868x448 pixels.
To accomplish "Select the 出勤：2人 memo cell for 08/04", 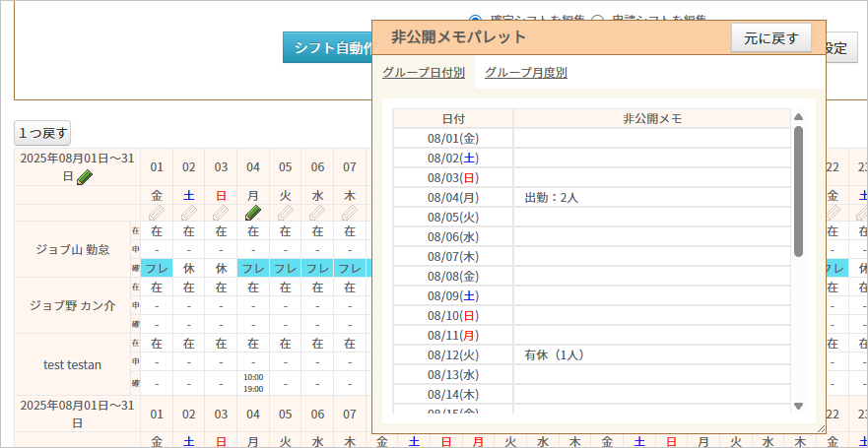I will (651, 197).
